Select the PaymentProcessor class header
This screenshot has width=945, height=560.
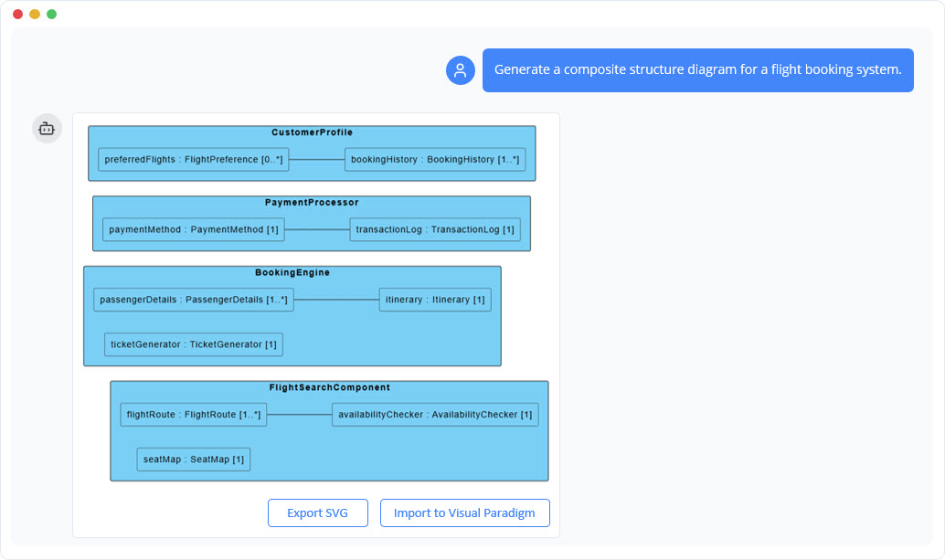tap(312, 202)
